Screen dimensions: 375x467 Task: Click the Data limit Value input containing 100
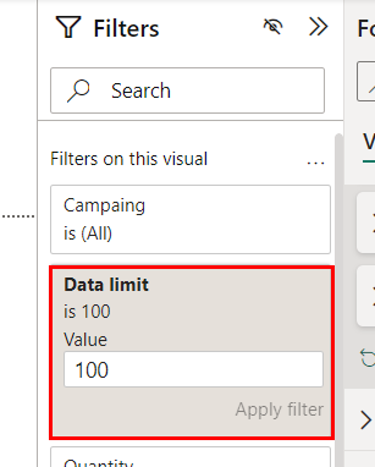click(x=194, y=369)
